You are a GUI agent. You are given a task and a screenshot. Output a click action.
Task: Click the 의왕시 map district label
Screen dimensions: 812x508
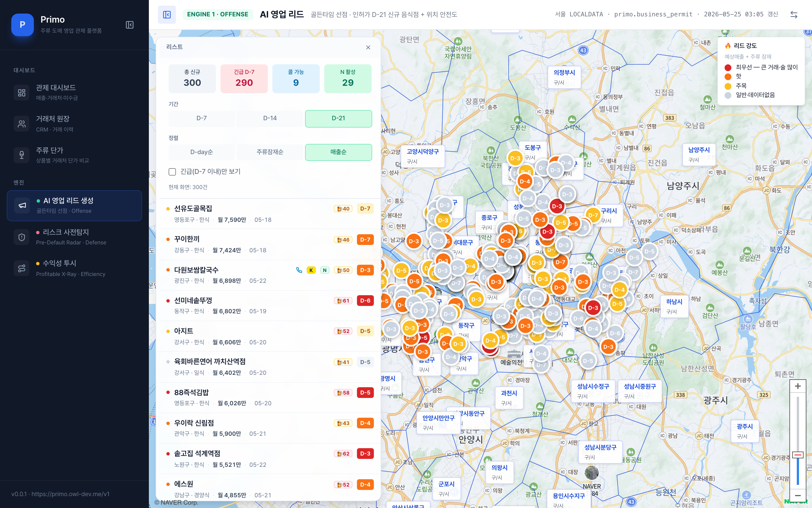(x=500, y=472)
